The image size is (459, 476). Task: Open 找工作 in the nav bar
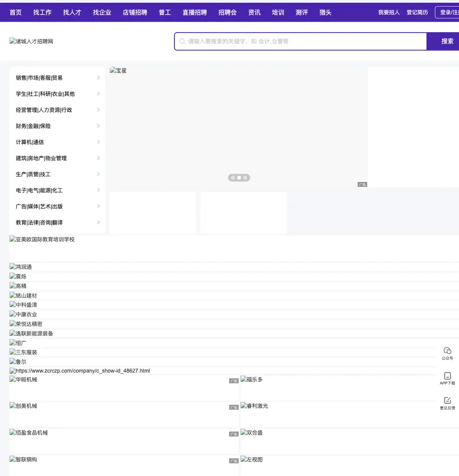(42, 12)
